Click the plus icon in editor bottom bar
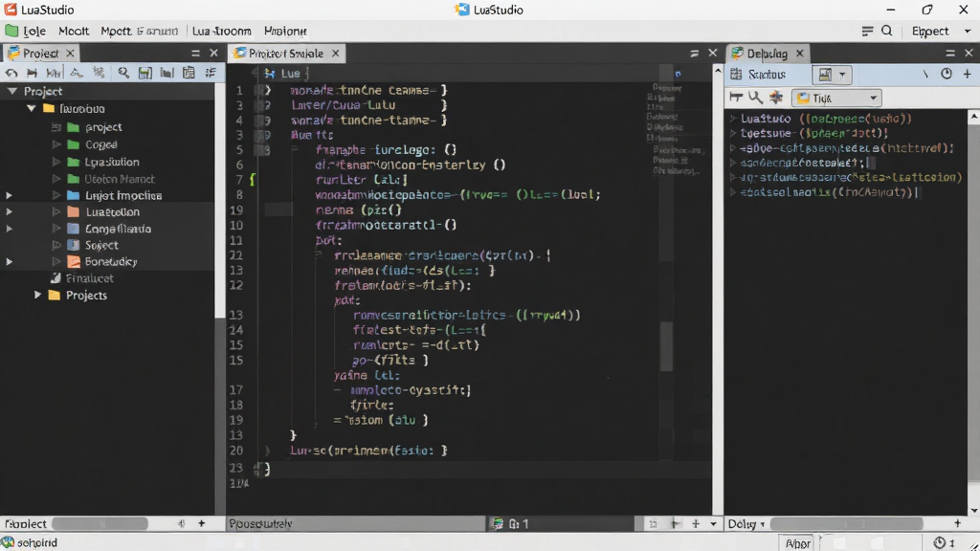Viewport: 980px width, 551px height. click(x=696, y=523)
